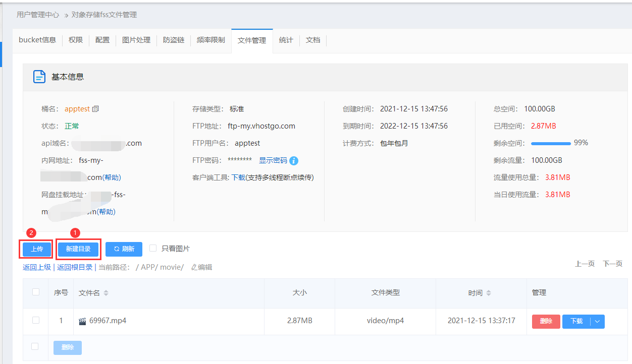Click the 编辑 pencil icon for path
The image size is (632, 364).
tap(194, 267)
